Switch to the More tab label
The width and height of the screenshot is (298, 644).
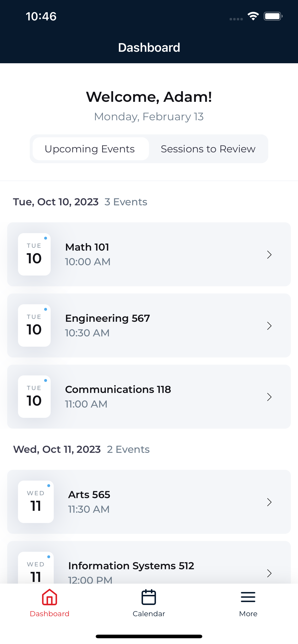pyautogui.click(x=248, y=614)
